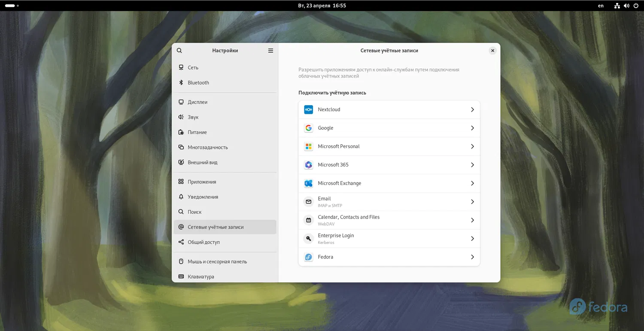This screenshot has width=644, height=331.
Task: Add a Microsoft Exchange account
Action: [389, 183]
